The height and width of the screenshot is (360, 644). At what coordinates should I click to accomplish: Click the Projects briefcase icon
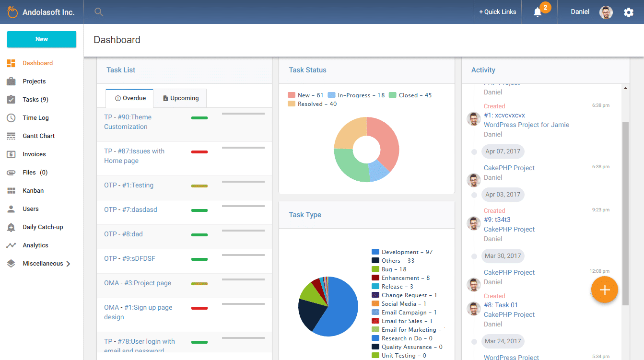11,81
